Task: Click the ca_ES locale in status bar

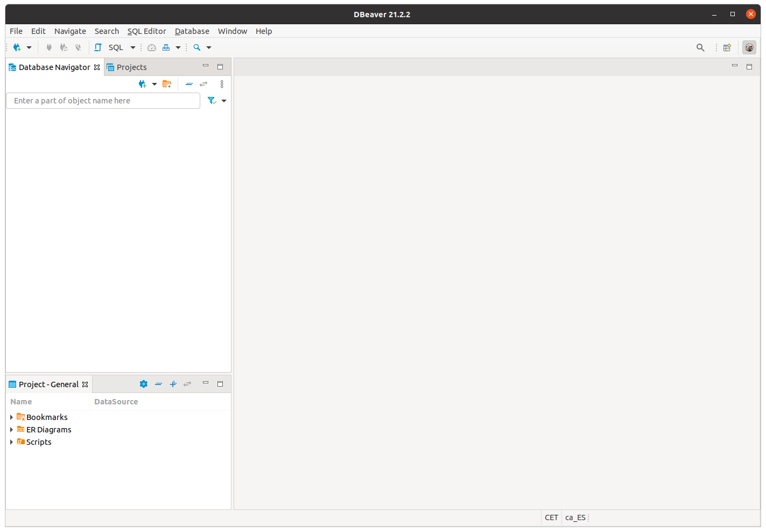Action: click(x=575, y=517)
